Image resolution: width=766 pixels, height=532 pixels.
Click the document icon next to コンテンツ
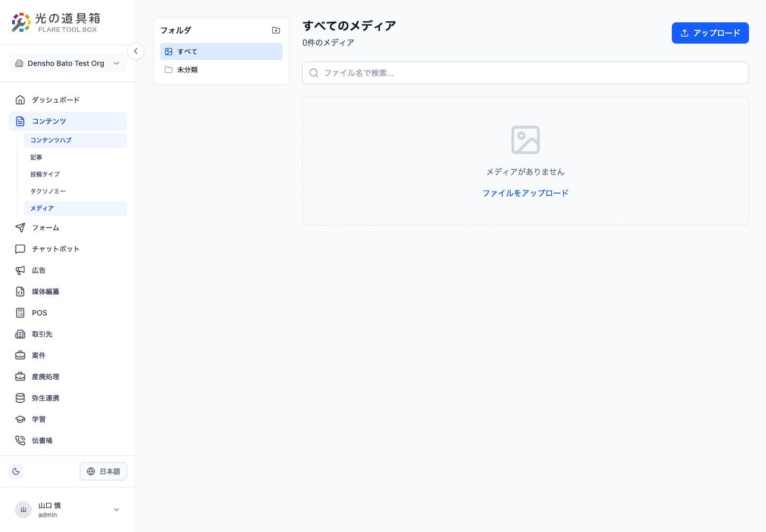(20, 121)
